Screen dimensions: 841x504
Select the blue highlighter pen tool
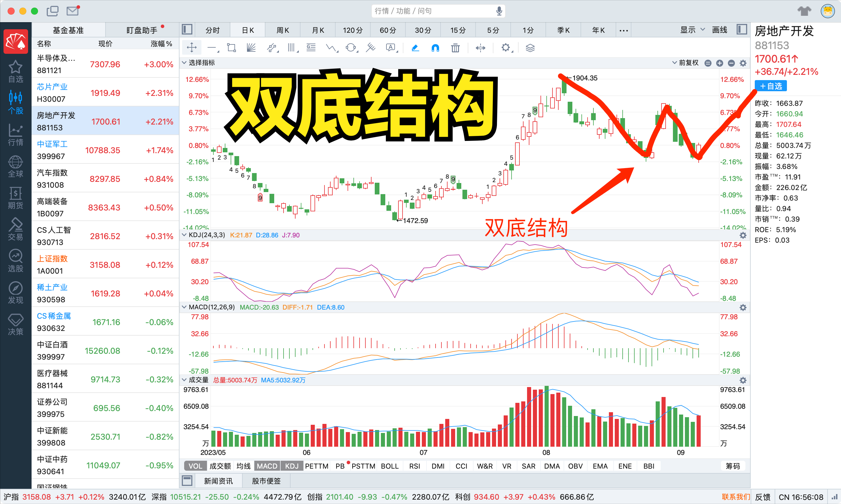click(x=415, y=48)
